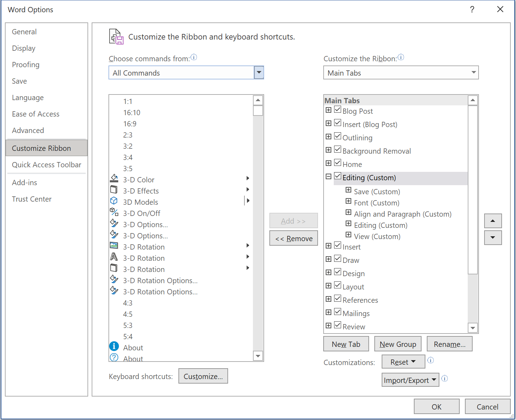Toggle the Outlining tab checkbox
The height and width of the screenshot is (420, 516).
[x=338, y=136]
